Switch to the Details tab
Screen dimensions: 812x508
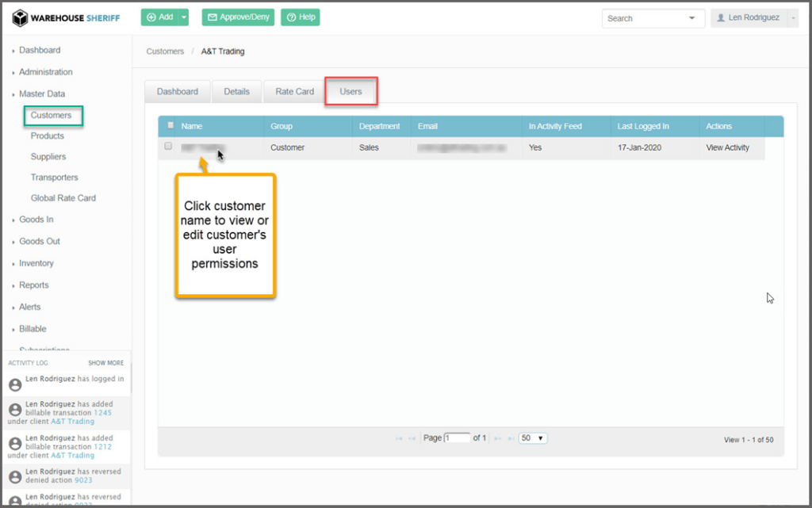[x=236, y=91]
